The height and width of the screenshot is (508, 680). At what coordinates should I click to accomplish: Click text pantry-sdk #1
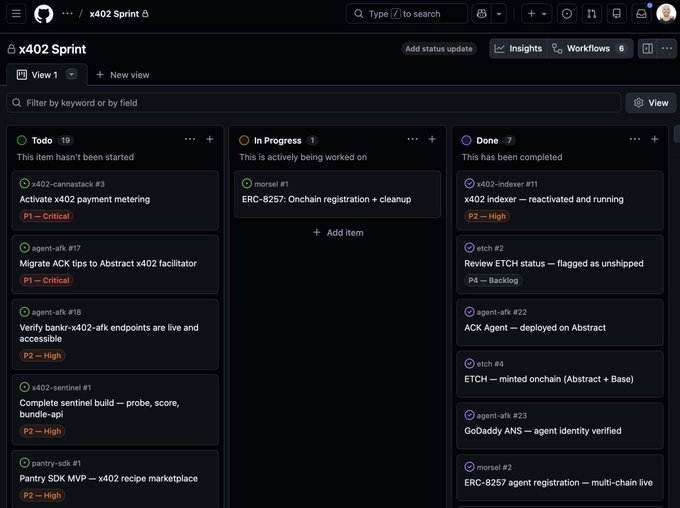point(56,463)
